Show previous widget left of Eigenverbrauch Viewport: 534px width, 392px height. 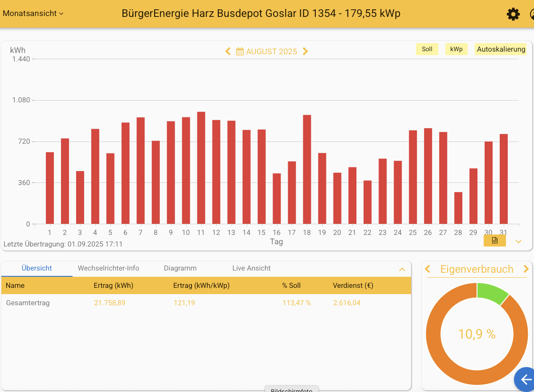[428, 269]
